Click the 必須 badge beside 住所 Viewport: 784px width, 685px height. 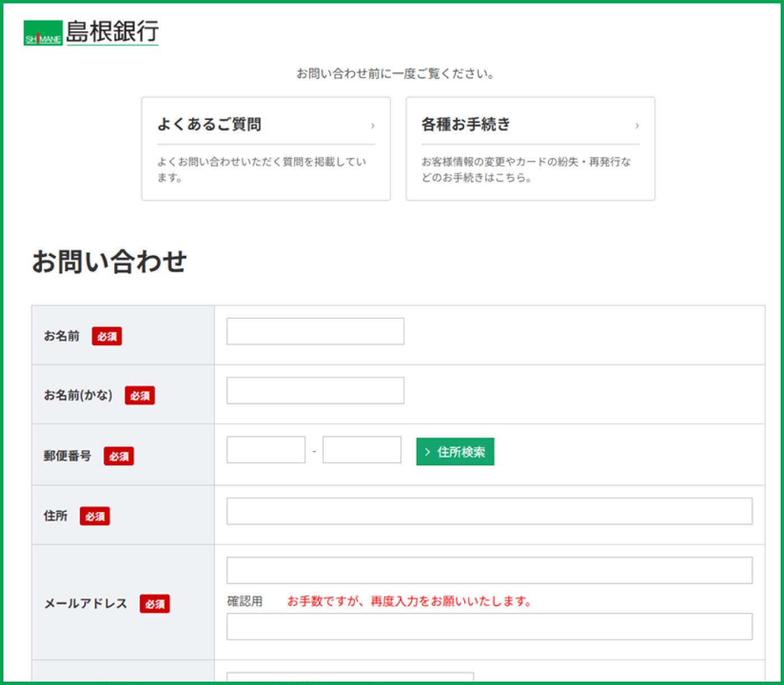(95, 516)
